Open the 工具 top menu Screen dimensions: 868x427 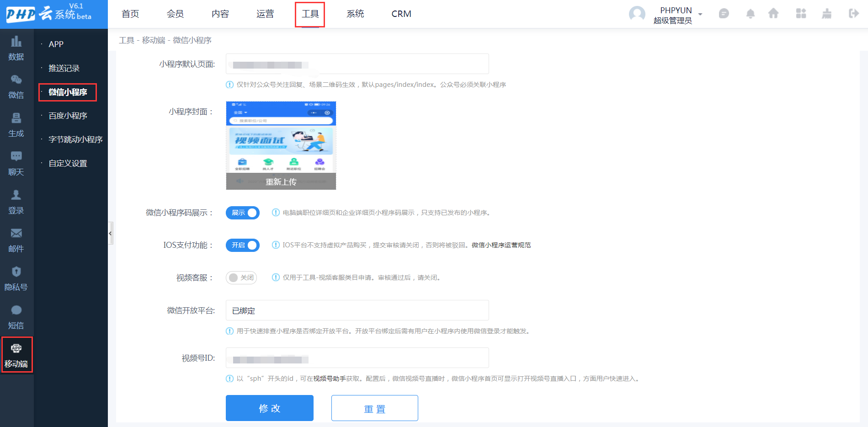(x=310, y=14)
